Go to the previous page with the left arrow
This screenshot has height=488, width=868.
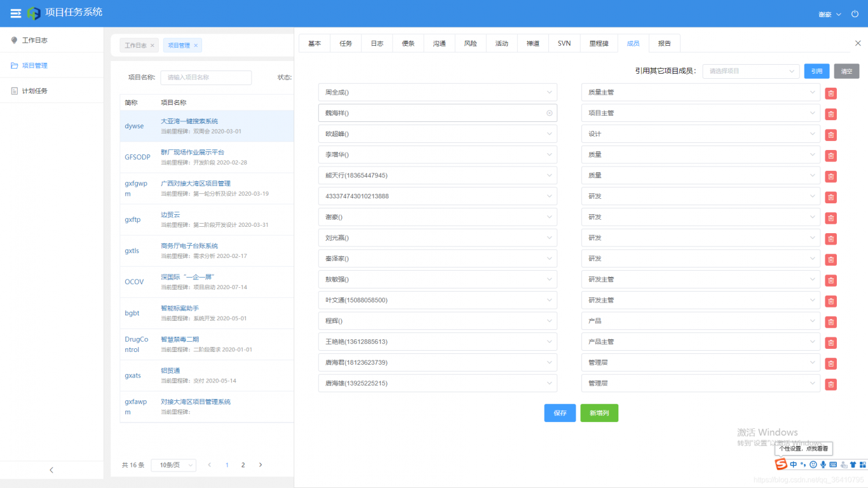210,465
